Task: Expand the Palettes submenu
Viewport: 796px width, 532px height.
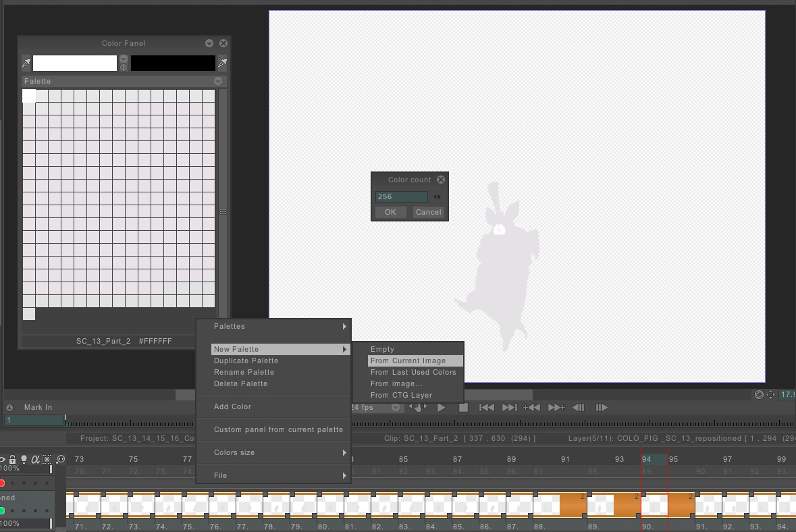Action: click(273, 326)
